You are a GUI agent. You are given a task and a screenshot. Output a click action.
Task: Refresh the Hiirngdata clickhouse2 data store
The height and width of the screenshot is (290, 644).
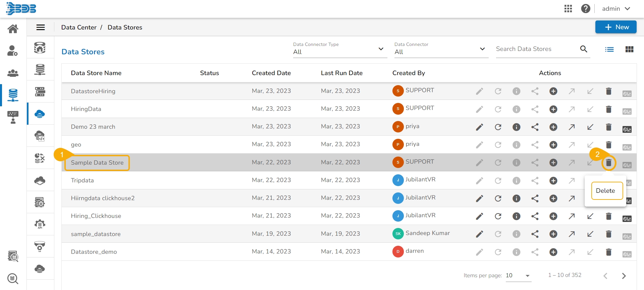[498, 198]
